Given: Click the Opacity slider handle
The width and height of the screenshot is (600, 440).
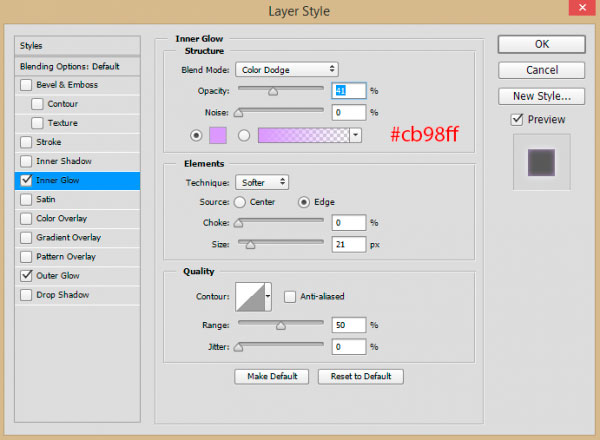Looking at the screenshot, I should 273,92.
